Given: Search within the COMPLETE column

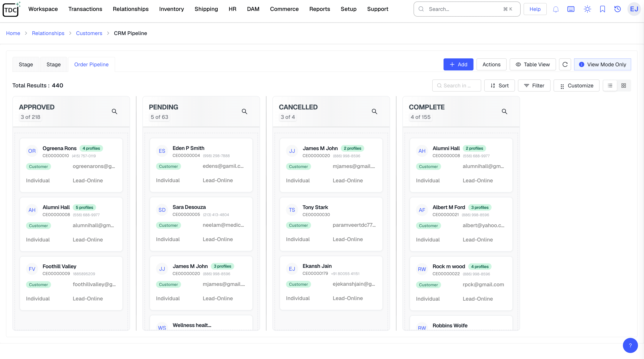Looking at the screenshot, I should click(x=505, y=112).
